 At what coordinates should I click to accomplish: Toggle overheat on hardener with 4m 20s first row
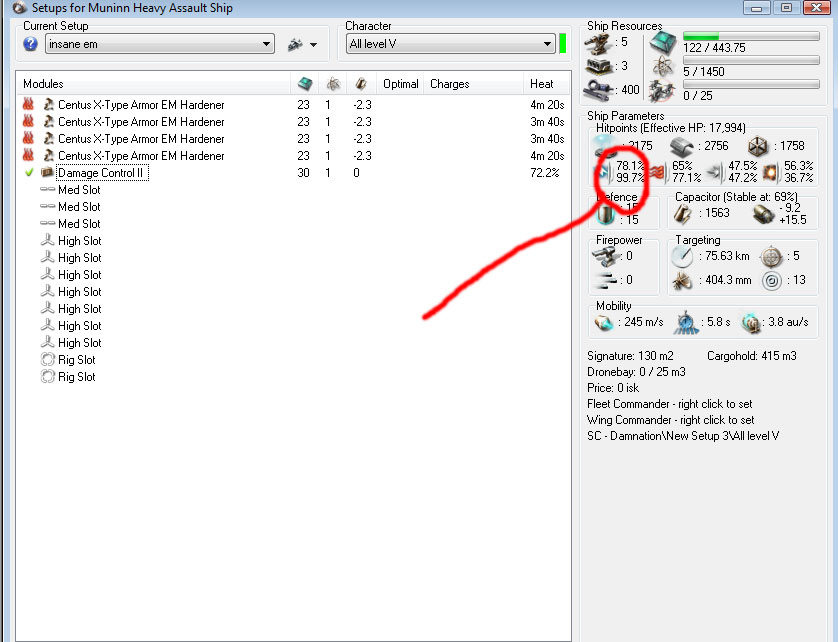(28, 104)
